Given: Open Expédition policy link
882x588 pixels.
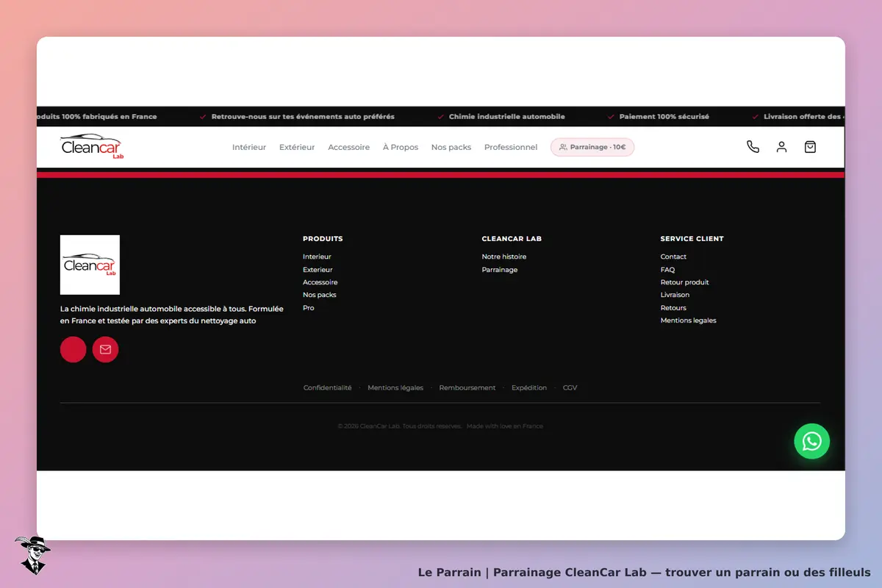Looking at the screenshot, I should click(x=529, y=388).
